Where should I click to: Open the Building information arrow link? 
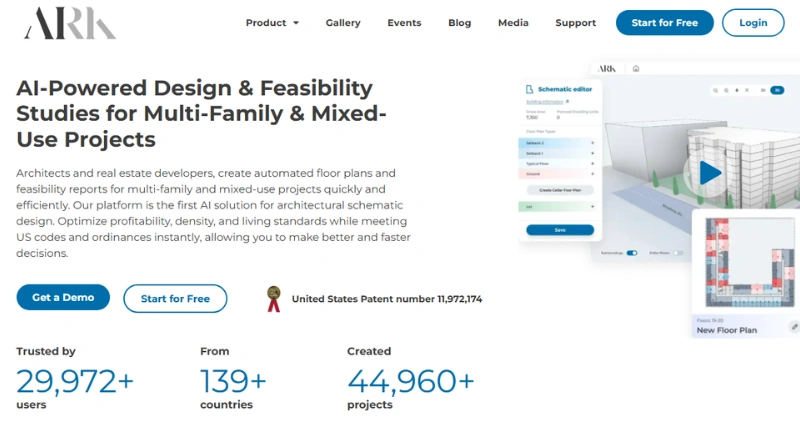click(x=567, y=102)
